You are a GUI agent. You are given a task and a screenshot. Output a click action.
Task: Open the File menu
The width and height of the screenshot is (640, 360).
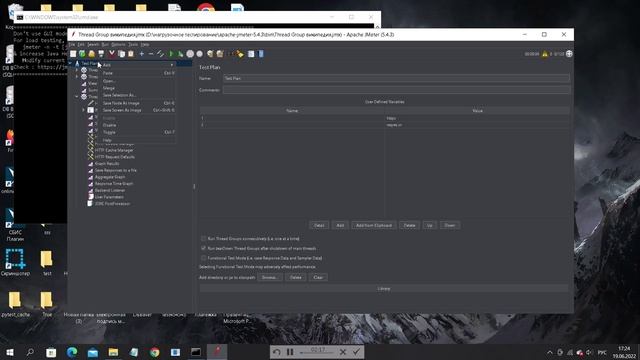[72, 44]
